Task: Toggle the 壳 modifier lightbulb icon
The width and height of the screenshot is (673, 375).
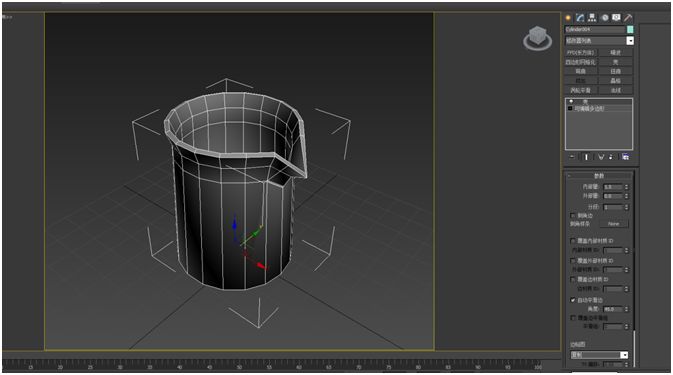Action: point(571,102)
